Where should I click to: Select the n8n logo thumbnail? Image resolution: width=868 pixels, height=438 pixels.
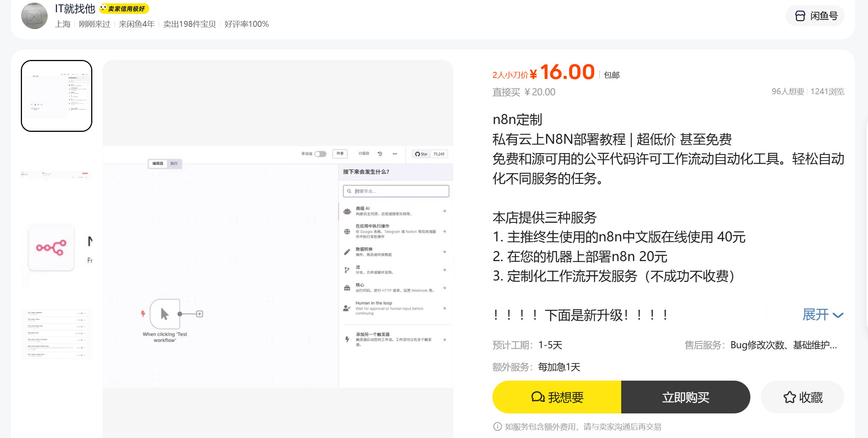click(57, 248)
